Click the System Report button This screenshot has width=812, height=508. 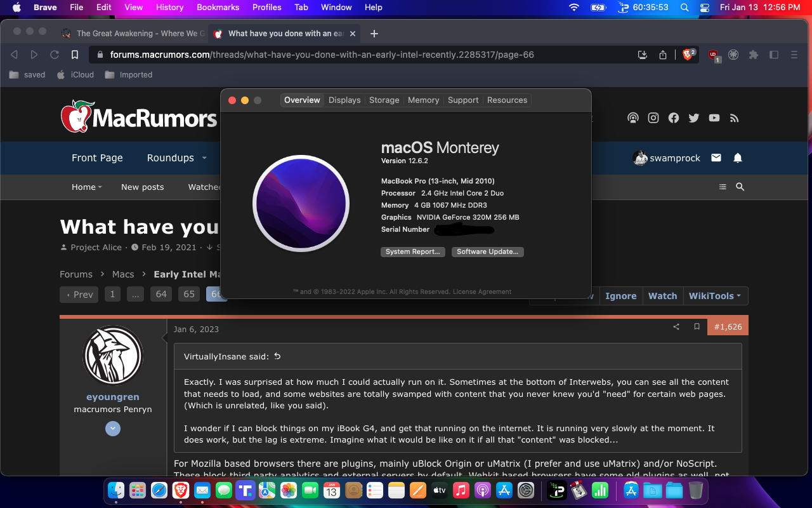click(x=413, y=251)
